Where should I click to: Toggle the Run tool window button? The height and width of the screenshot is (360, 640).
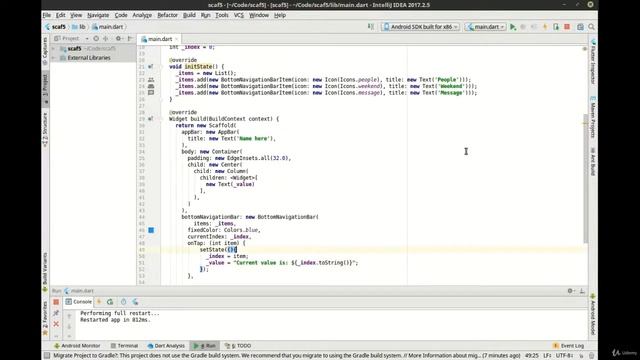coord(205,346)
